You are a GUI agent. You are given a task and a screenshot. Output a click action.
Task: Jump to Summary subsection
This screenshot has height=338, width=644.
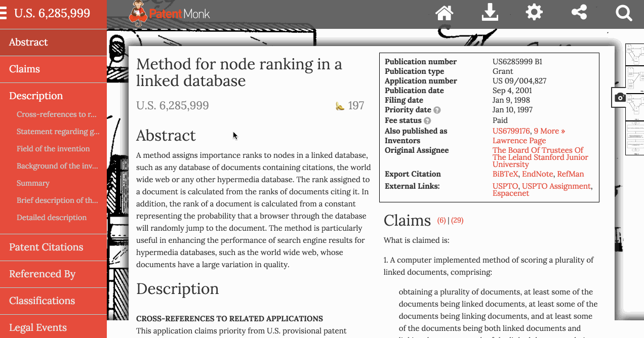(x=33, y=183)
